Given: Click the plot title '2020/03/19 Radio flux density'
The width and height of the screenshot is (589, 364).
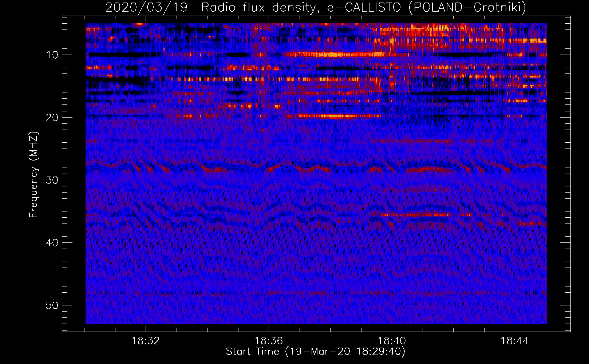Looking at the screenshot, I should pos(316,7).
